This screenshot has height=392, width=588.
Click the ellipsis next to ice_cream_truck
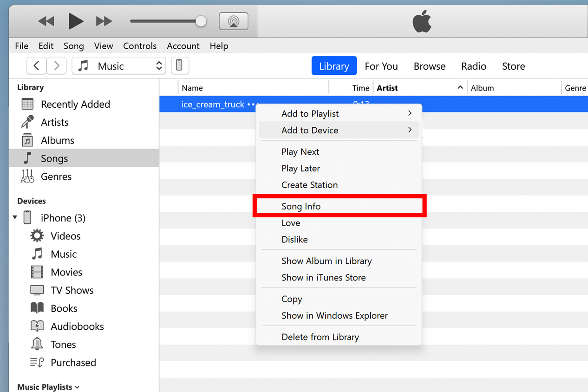[x=252, y=105]
